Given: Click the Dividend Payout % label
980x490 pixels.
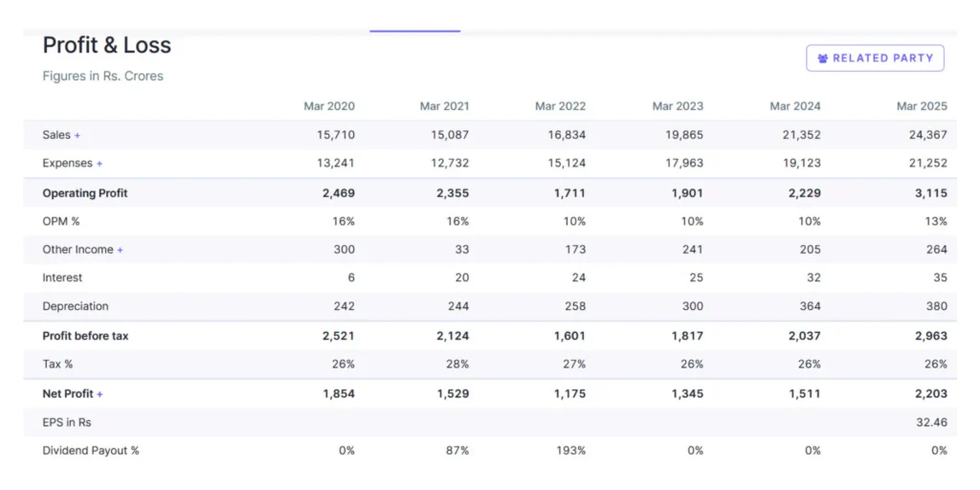Looking at the screenshot, I should click(91, 450).
